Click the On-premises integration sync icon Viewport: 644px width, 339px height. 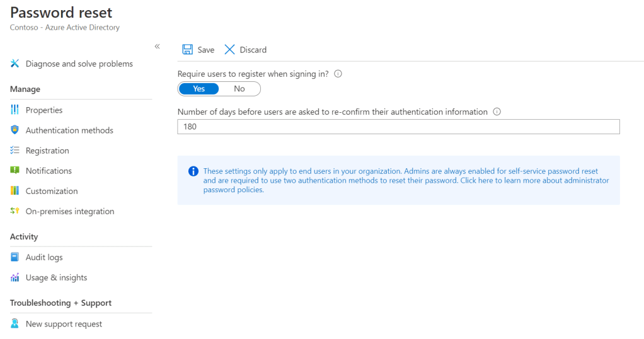pyautogui.click(x=15, y=211)
